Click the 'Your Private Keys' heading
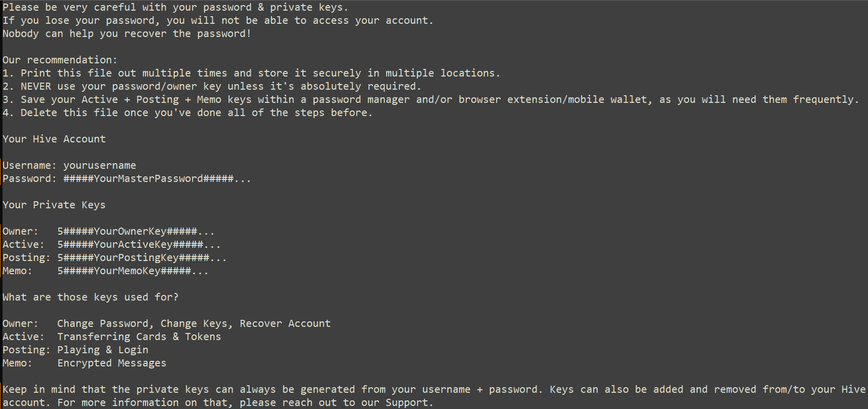The width and height of the screenshot is (868, 409). (54, 205)
